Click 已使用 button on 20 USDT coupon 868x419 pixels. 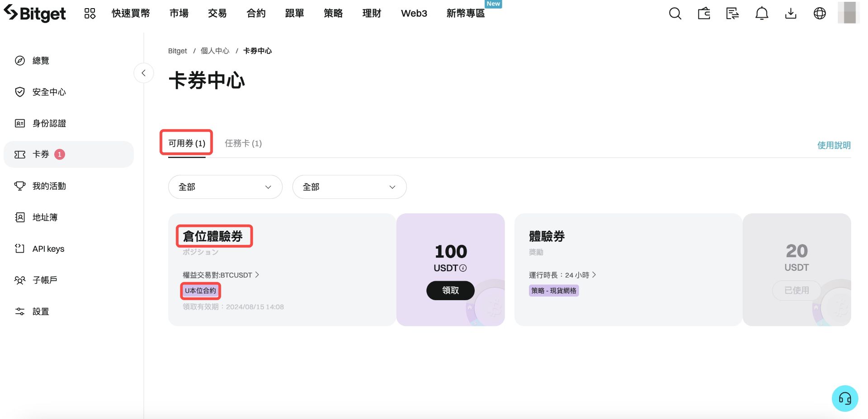[x=797, y=290]
